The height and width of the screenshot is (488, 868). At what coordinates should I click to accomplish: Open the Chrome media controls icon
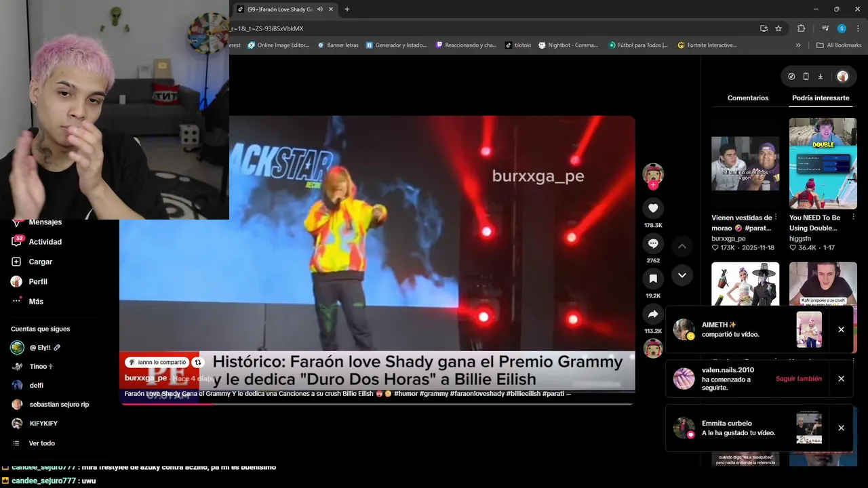(825, 28)
